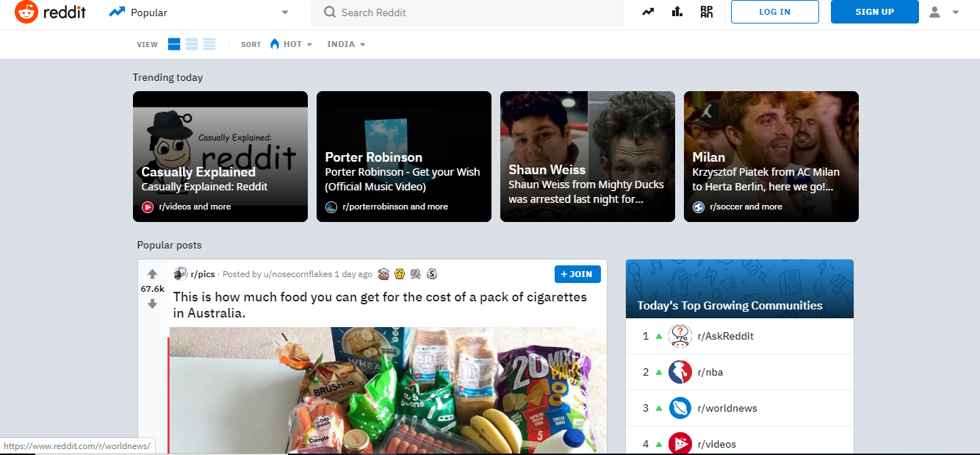This screenshot has width=980, height=455.
Task: Open the food groceries post image
Action: (388, 390)
